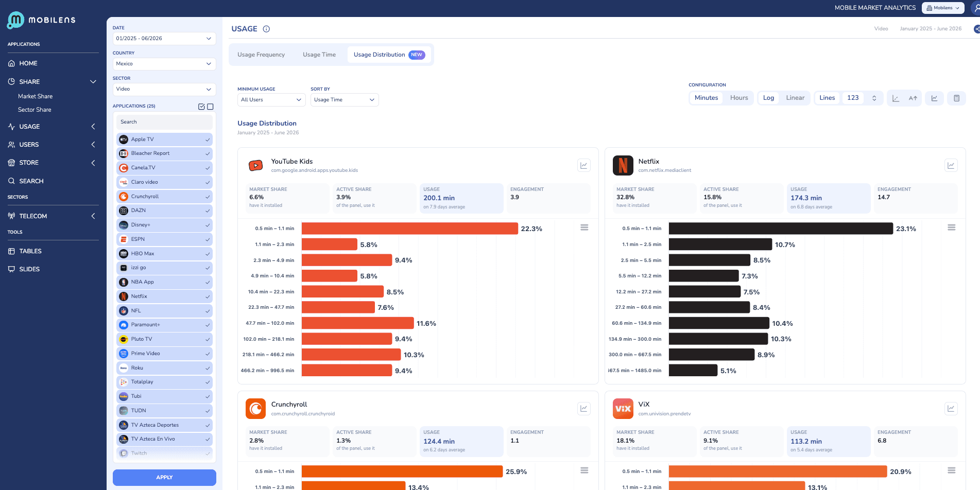Switch to the Usage Time tab
Viewport: 980px width, 490px height.
click(319, 55)
